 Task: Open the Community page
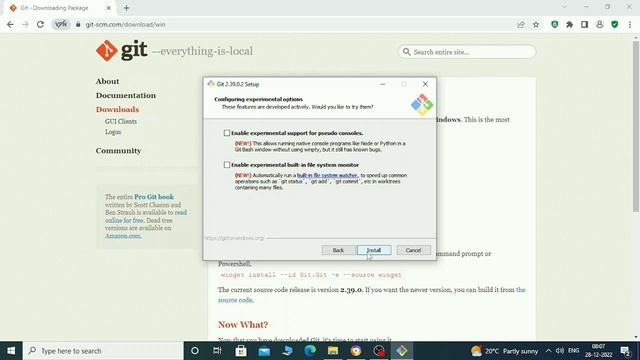pyautogui.click(x=118, y=151)
